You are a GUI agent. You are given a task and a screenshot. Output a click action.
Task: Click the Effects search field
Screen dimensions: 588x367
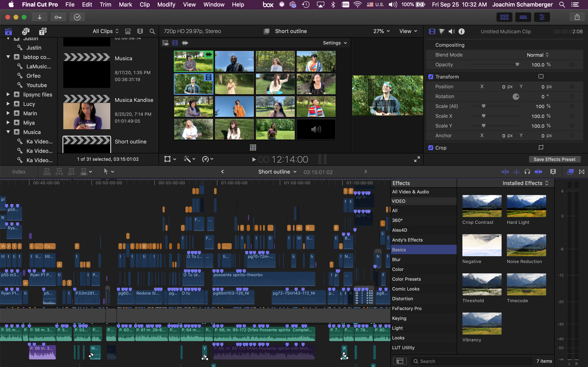pos(471,361)
